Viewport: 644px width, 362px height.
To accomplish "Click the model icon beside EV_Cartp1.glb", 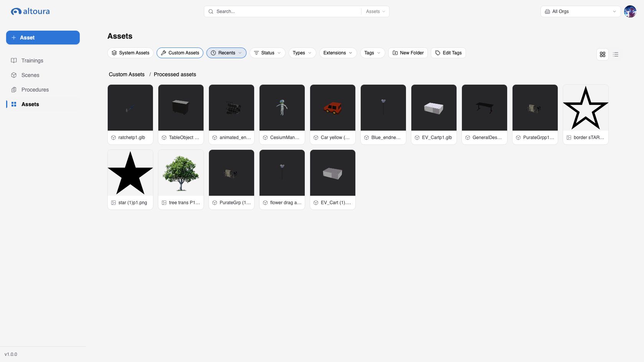I will 417,138.
